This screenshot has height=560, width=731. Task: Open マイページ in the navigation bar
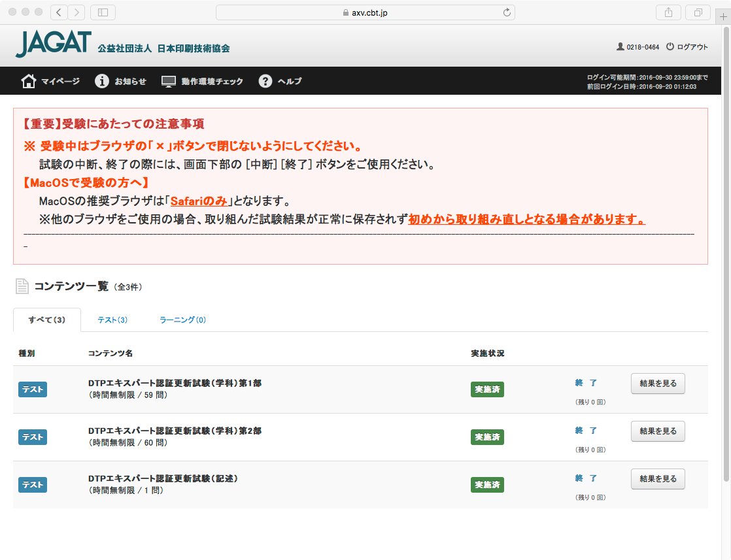pos(60,81)
